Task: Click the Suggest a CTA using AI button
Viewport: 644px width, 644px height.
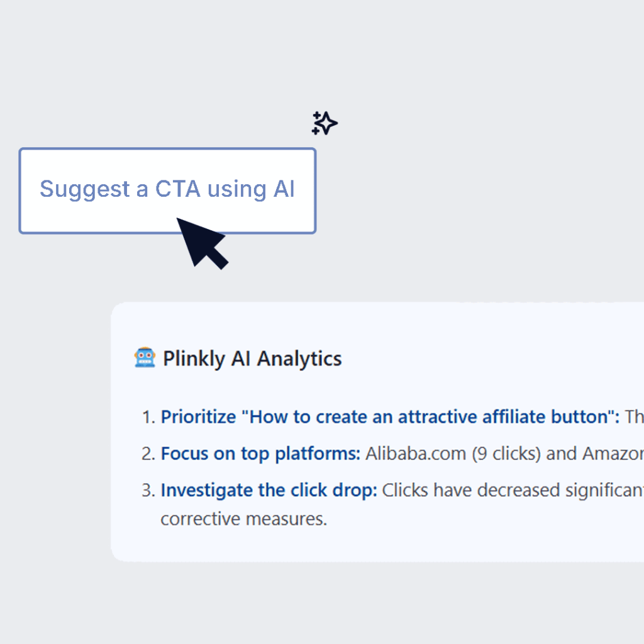Action: pos(167,190)
